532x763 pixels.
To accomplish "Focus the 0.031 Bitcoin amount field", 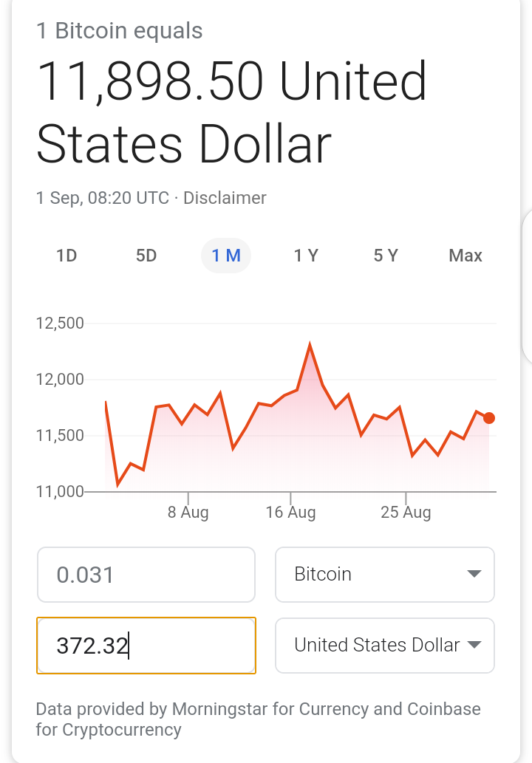I will pyautogui.click(x=146, y=575).
